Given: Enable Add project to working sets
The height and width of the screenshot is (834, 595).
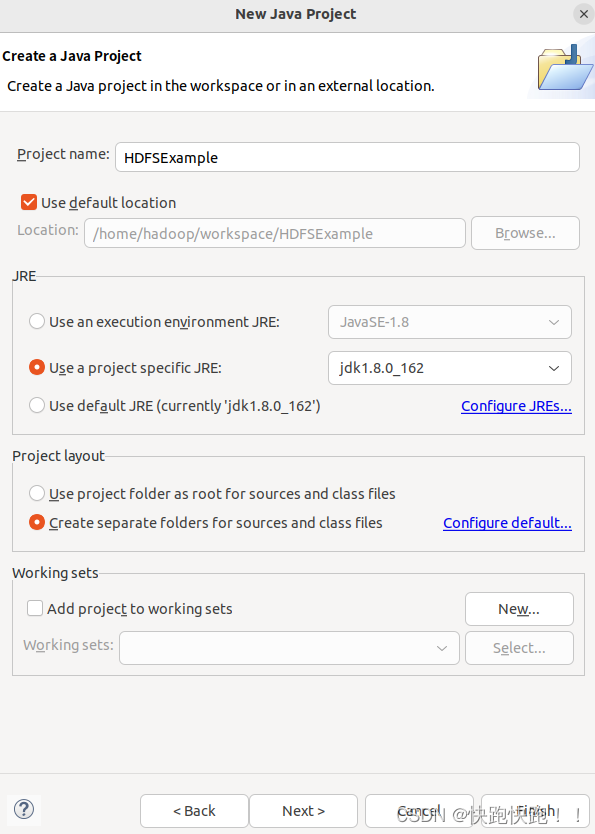Looking at the screenshot, I should (35, 608).
